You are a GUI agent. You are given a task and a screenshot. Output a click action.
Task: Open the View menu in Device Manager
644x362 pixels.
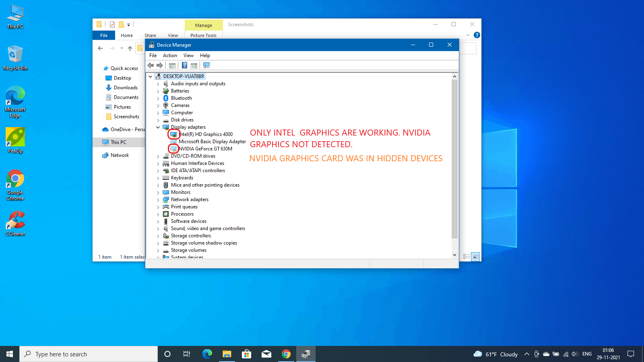pos(188,56)
